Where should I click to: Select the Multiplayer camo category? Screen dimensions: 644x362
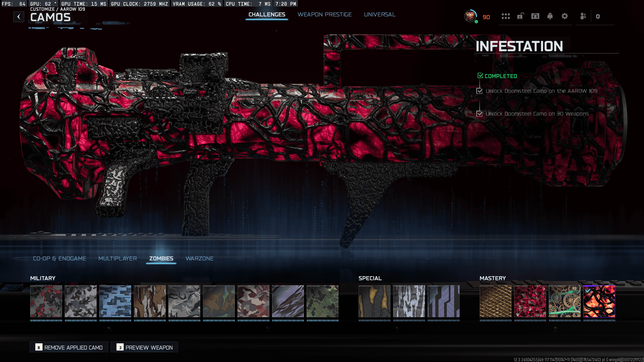pos(117,258)
